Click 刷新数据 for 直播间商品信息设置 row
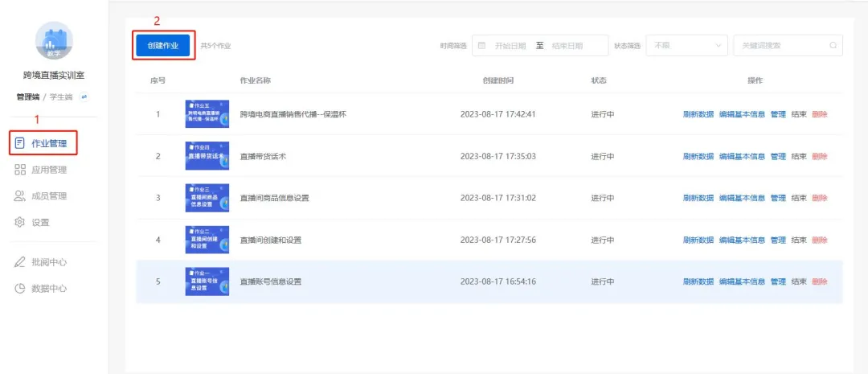 [698, 198]
